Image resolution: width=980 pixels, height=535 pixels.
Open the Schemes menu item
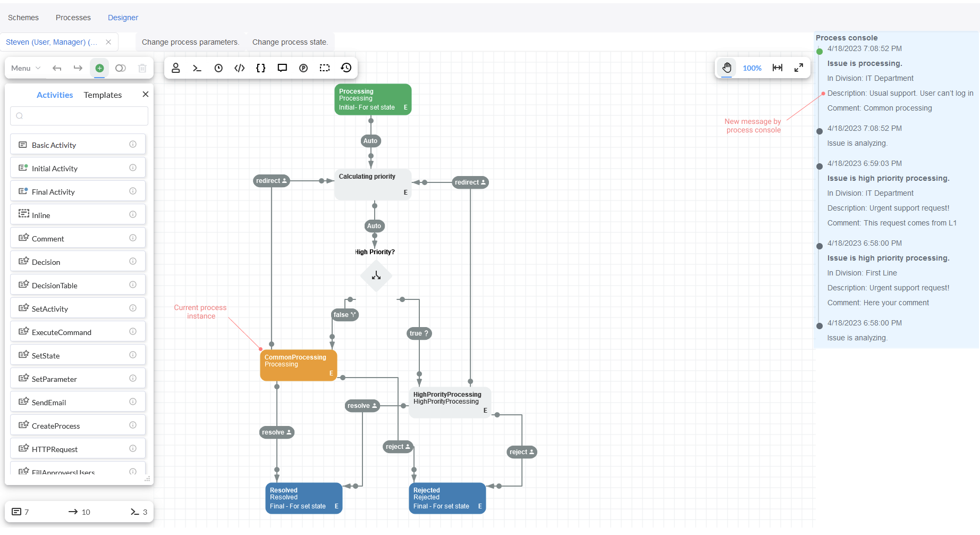pyautogui.click(x=23, y=18)
